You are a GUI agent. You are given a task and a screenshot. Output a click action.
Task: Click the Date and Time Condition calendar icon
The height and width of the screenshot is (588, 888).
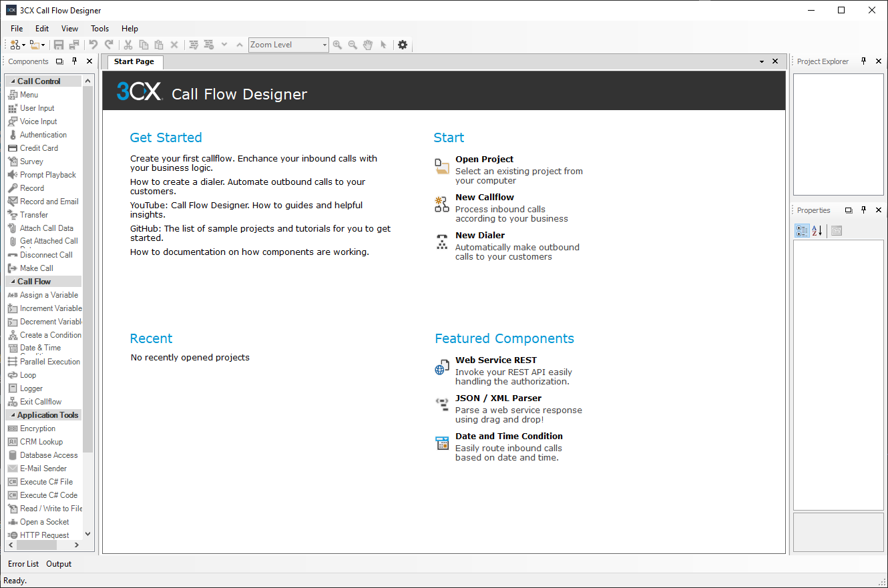click(441, 443)
